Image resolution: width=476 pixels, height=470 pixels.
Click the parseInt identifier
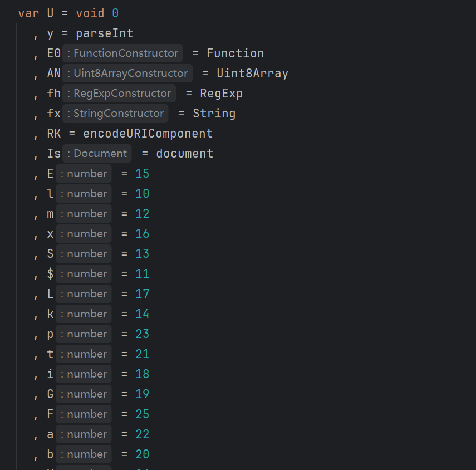(105, 33)
